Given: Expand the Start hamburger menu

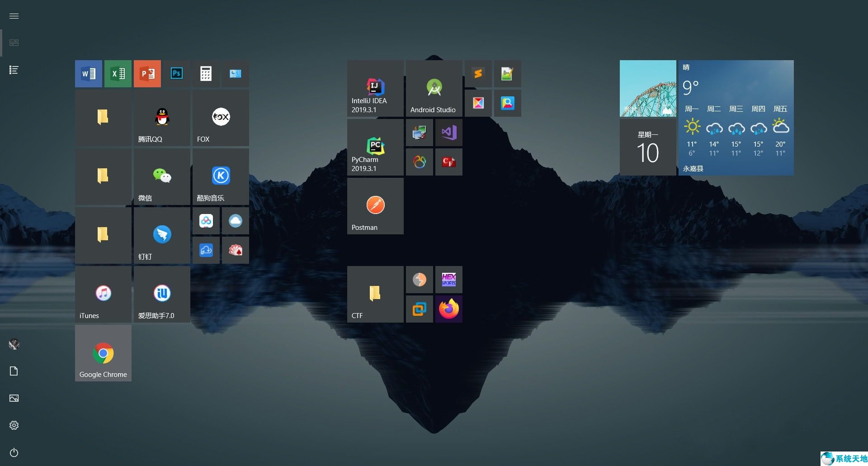Looking at the screenshot, I should coord(14,16).
